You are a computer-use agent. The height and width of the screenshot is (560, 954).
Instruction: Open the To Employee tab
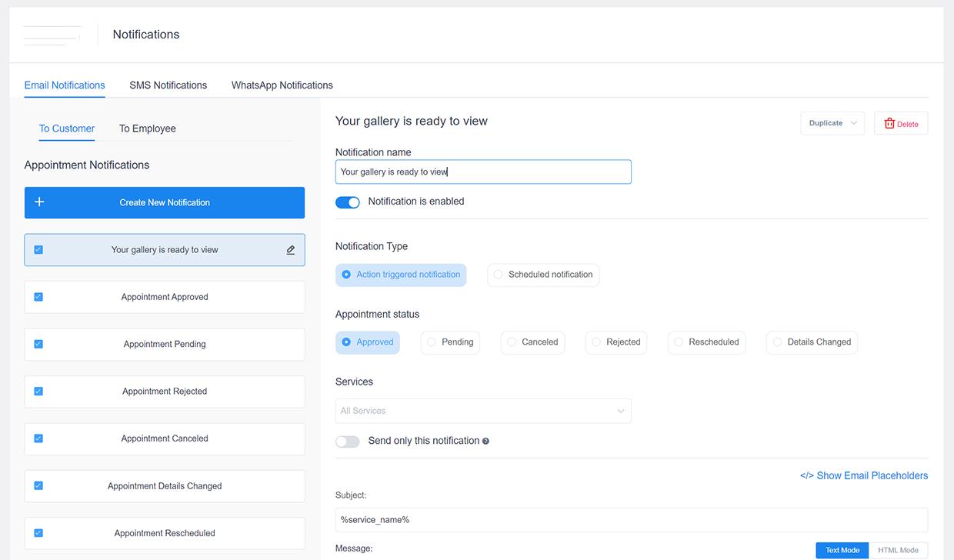pos(148,128)
